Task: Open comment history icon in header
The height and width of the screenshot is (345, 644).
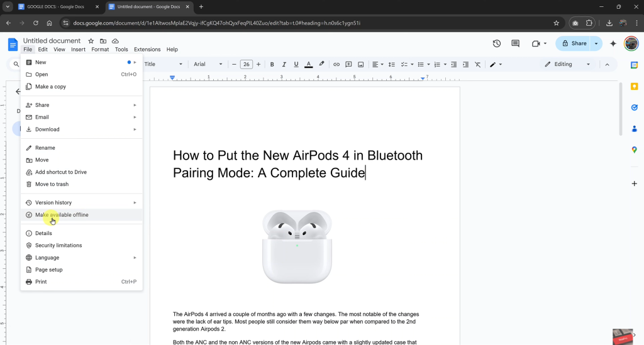Action: (x=515, y=43)
